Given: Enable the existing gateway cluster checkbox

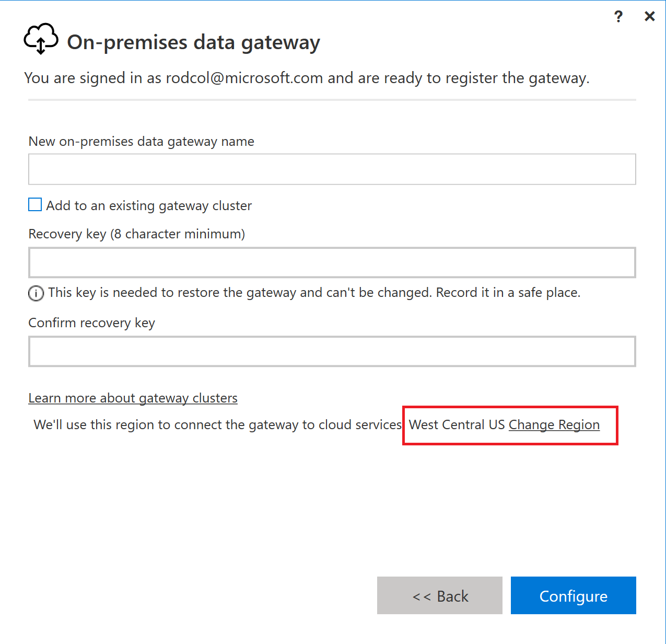Looking at the screenshot, I should (35, 204).
